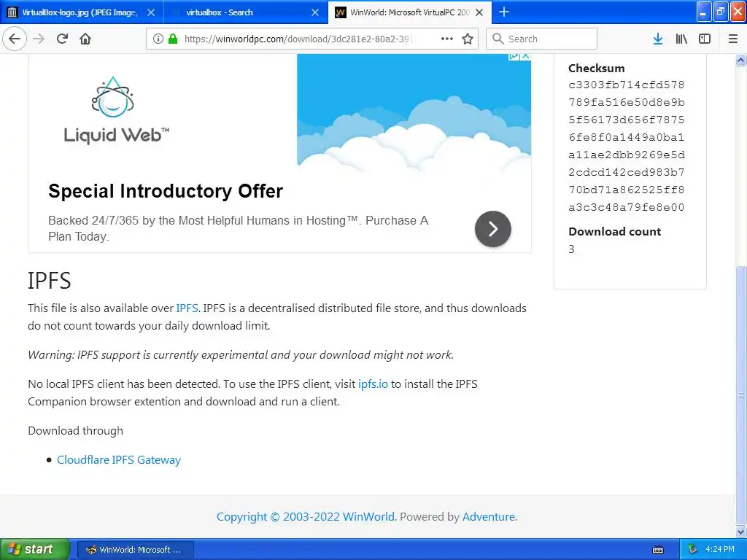Close the VirtualBox-logo.jpg tab
The image size is (747, 560).
point(150,12)
